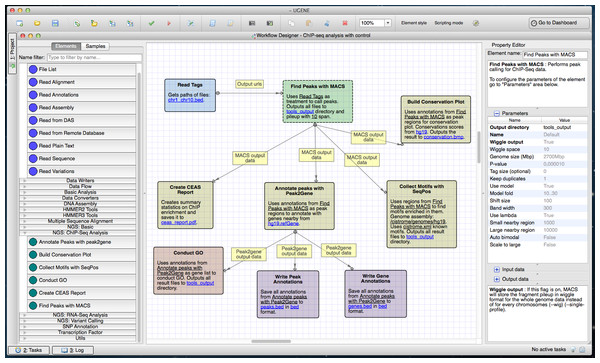
Task: Click the Paste clipboard icon in toolbar
Action: [x=308, y=23]
